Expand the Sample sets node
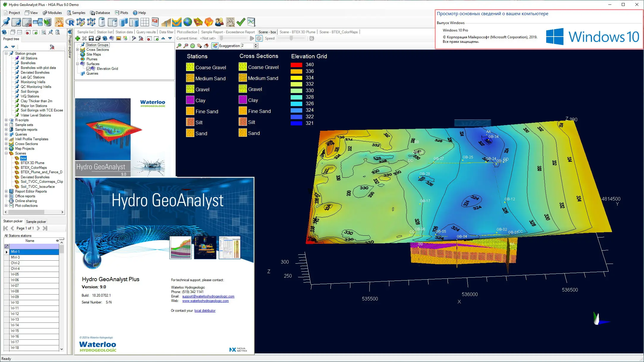Screen dimensions: 644x362 click(x=6, y=125)
